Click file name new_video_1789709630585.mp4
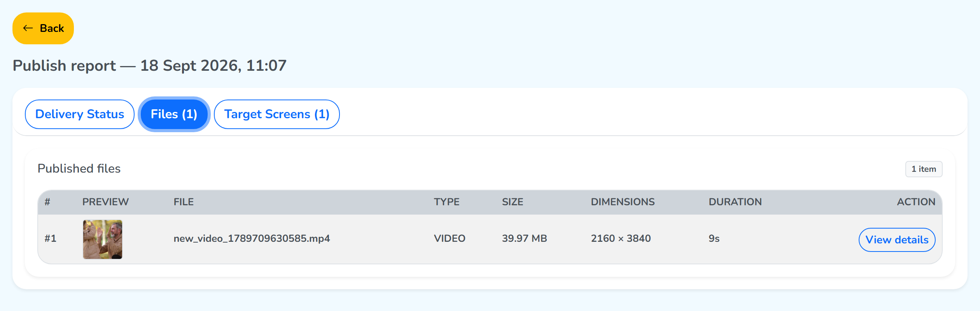Screen dimensions: 980x311 pos(252,238)
